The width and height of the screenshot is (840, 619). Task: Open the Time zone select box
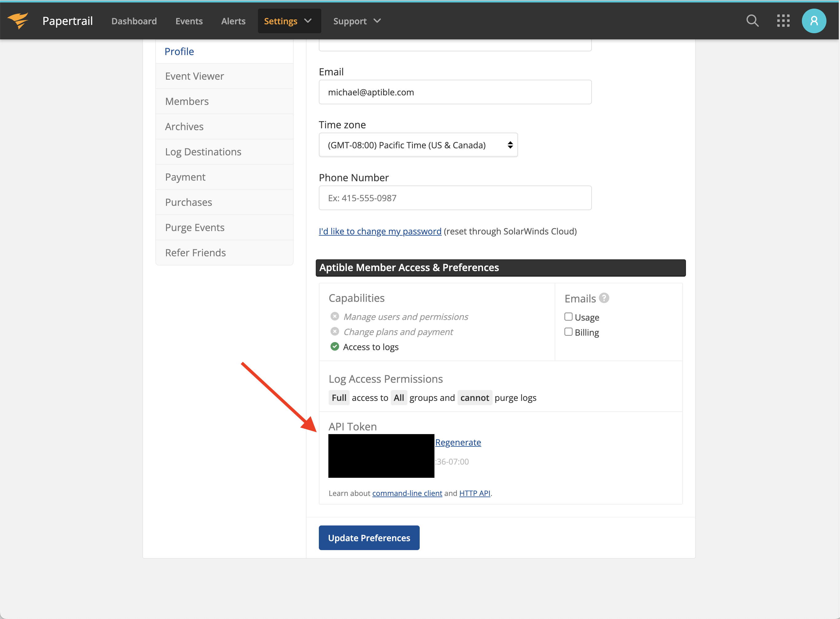tap(418, 145)
